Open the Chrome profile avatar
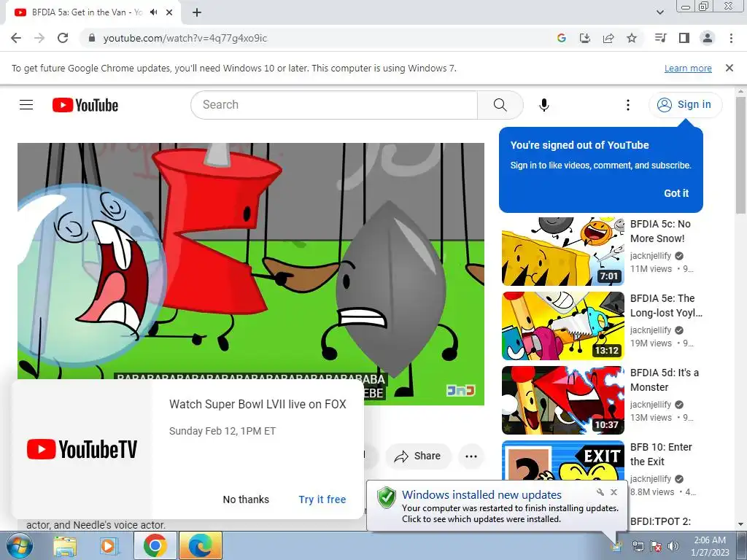747x560 pixels. pos(708,38)
